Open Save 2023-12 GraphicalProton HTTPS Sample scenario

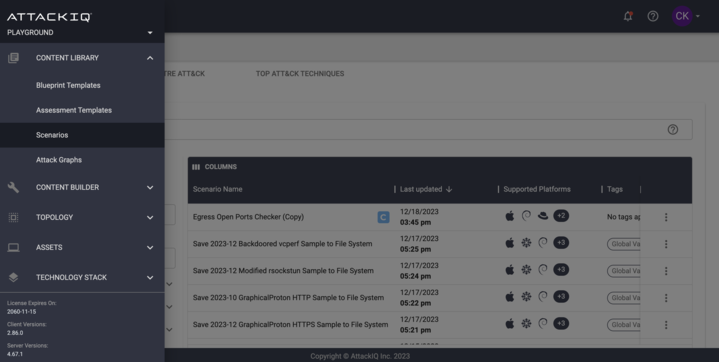tap(290, 324)
